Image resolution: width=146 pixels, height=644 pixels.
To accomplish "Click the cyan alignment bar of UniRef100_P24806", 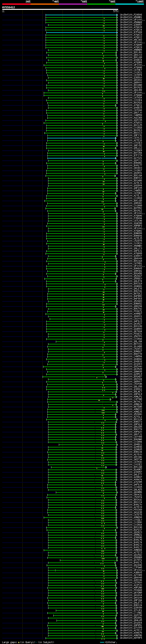I will pos(81,15).
